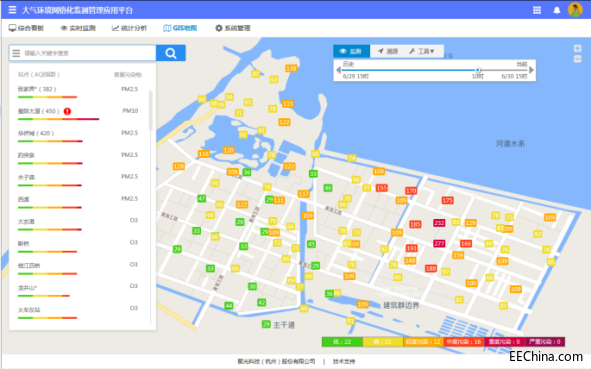Expand the 工具 tools dropdown
This screenshot has width=591, height=369.
click(x=422, y=51)
